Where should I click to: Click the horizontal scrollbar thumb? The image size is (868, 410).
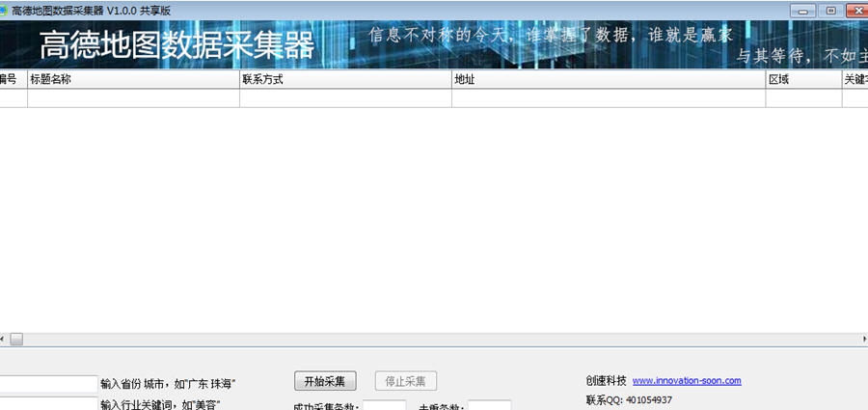[x=16, y=339]
